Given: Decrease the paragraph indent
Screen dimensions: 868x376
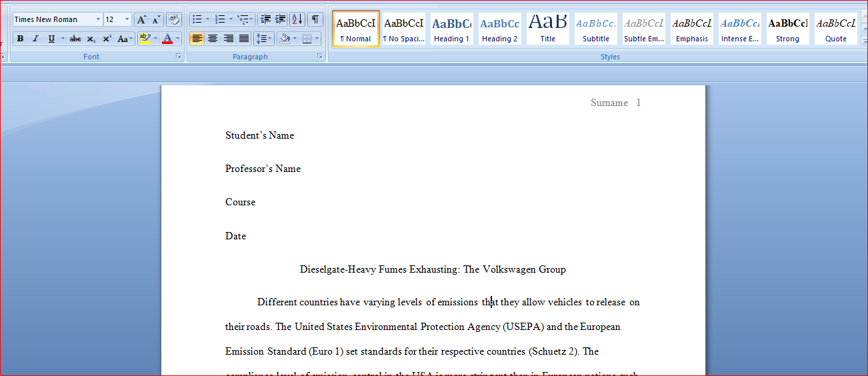Looking at the screenshot, I should pyautogui.click(x=265, y=19).
